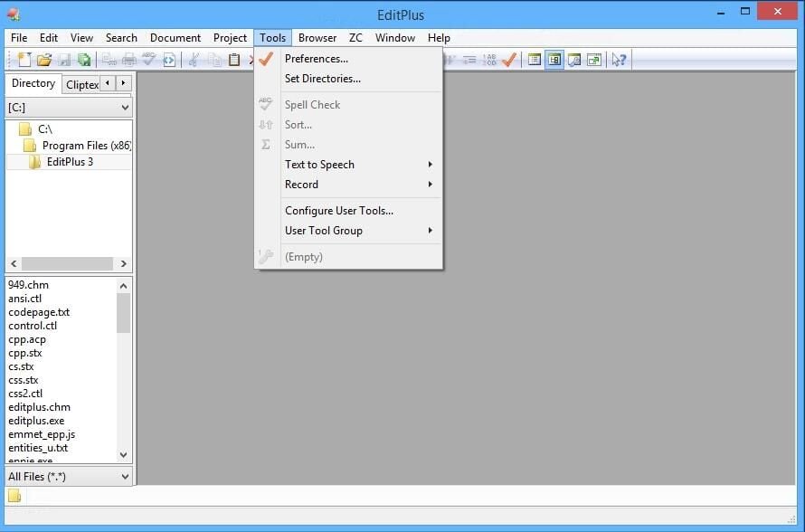Click the Print toolbar icon
The width and height of the screenshot is (805, 532).
click(x=128, y=60)
